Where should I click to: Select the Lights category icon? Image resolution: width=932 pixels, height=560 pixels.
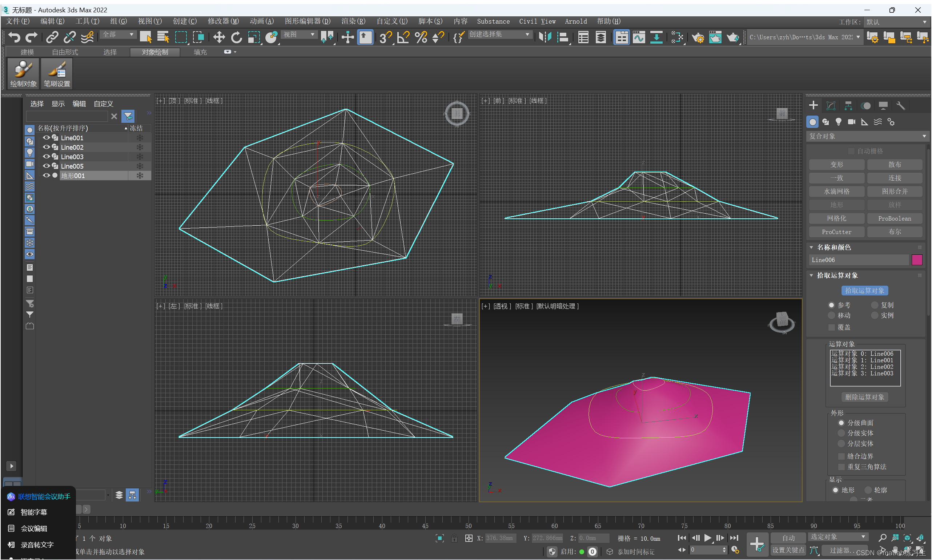838,121
